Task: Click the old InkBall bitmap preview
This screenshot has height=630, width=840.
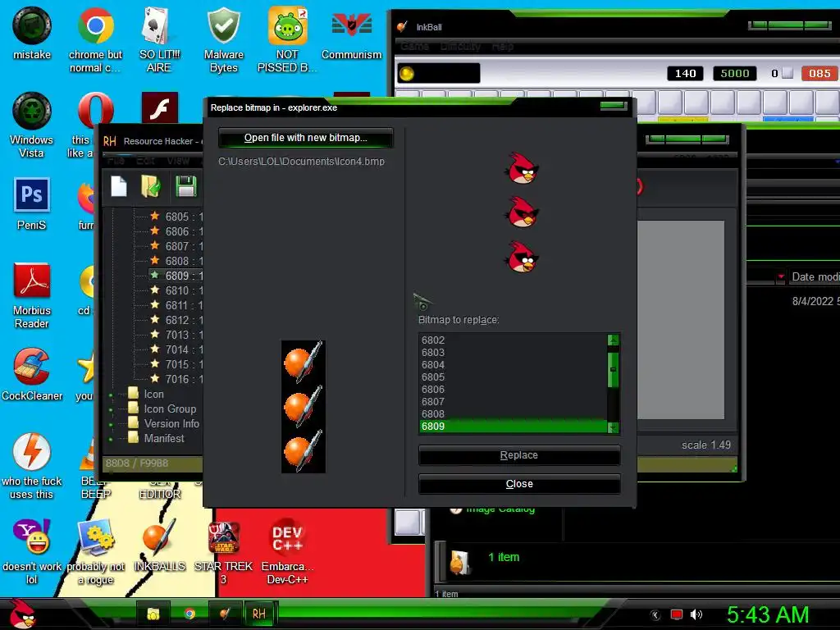Action: point(304,407)
